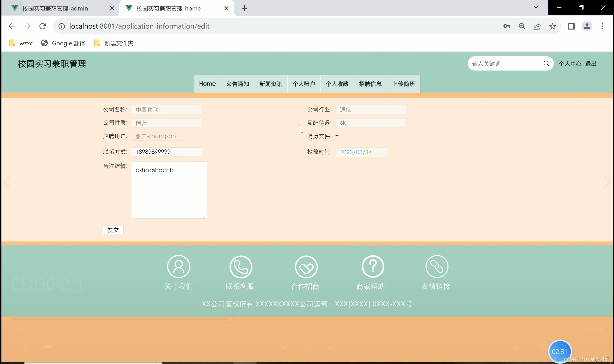Expand the 应聘用户 dropdown
Screen dimensions: 614x364
point(158,136)
